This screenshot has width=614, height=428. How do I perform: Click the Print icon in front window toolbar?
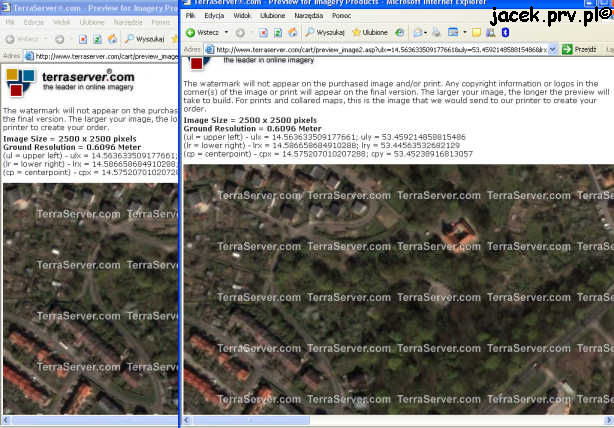pyautogui.click(x=436, y=33)
